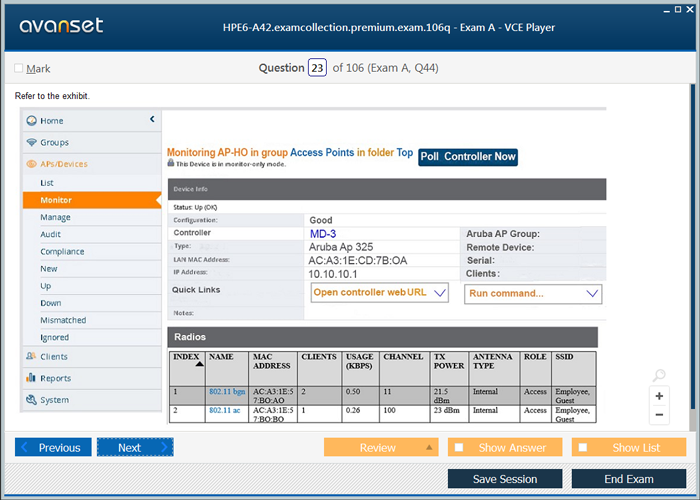Open the 'Run command...' dropdown
The image size is (700, 500).
click(533, 294)
